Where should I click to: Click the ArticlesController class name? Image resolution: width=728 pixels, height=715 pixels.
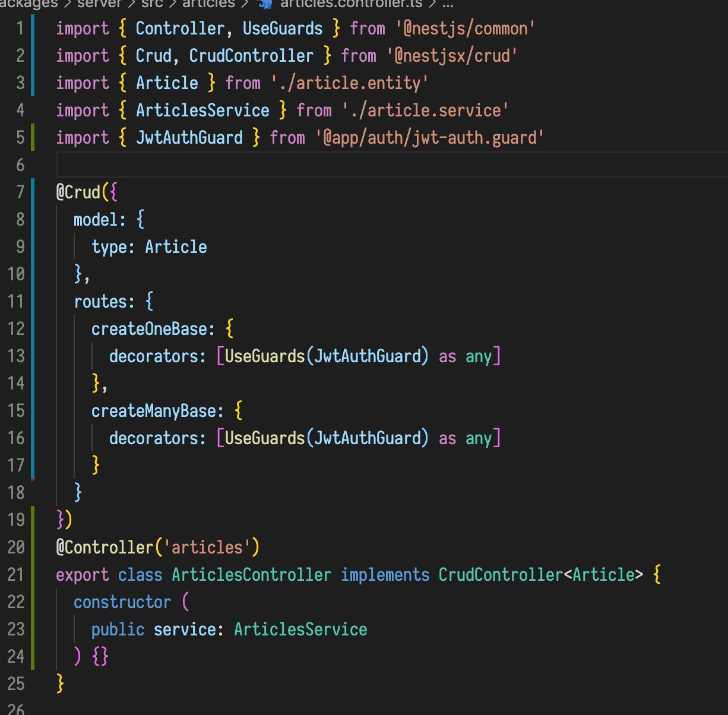click(251, 575)
